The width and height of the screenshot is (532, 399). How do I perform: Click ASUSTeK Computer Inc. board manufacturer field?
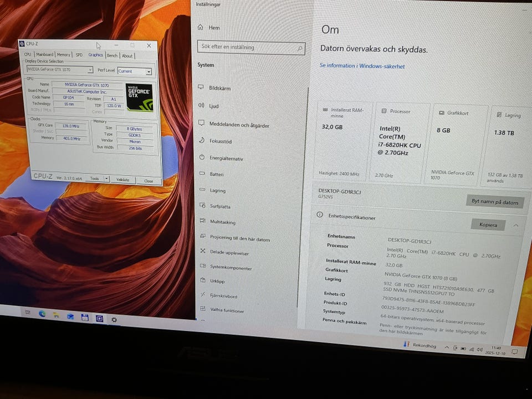(87, 91)
